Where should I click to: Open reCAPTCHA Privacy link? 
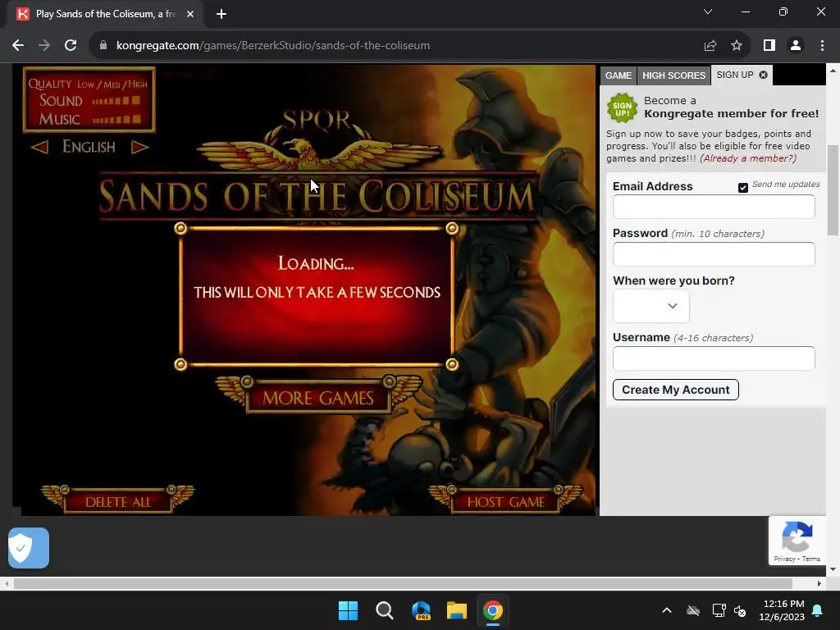784,559
